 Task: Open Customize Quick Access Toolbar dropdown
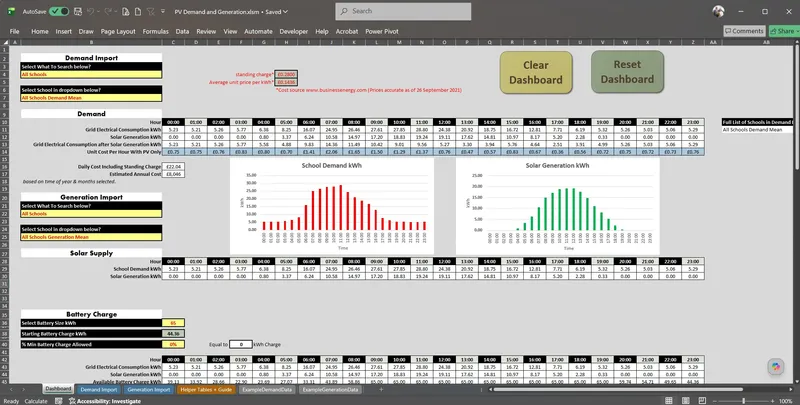(163, 11)
